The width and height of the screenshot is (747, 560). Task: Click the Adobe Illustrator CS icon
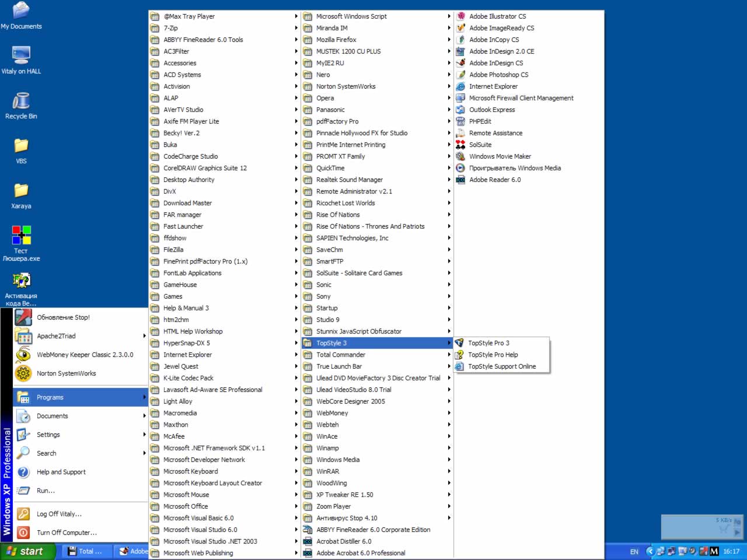(460, 16)
